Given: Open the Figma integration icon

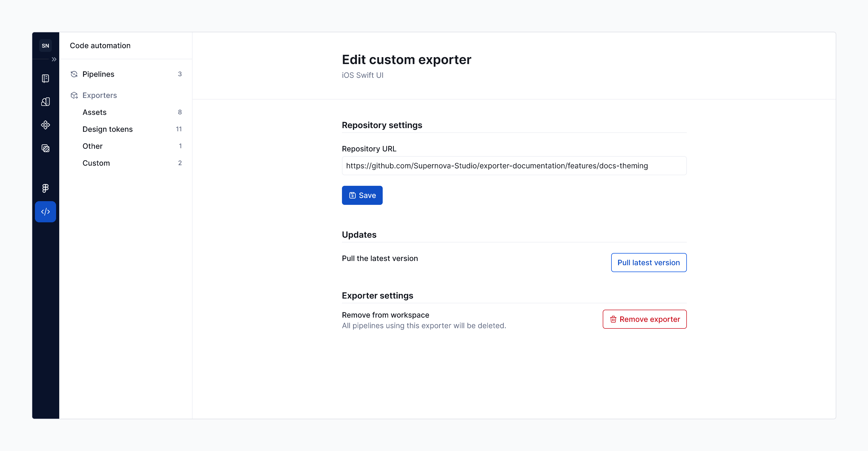Looking at the screenshot, I should 45,188.
